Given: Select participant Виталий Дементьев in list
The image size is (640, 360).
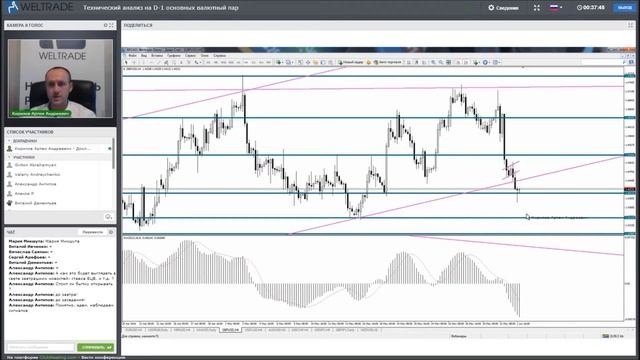Looking at the screenshot, I should (x=36, y=203).
